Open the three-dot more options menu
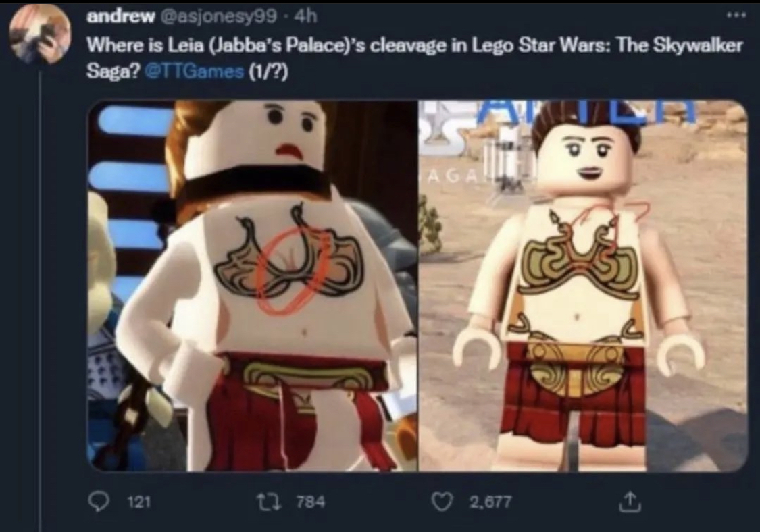The width and height of the screenshot is (760, 532). point(736,15)
